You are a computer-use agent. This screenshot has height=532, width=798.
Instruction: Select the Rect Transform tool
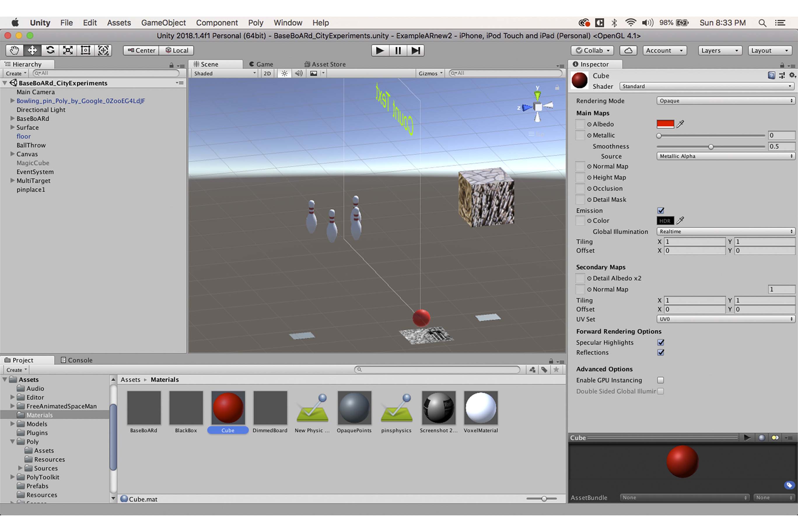pos(85,50)
